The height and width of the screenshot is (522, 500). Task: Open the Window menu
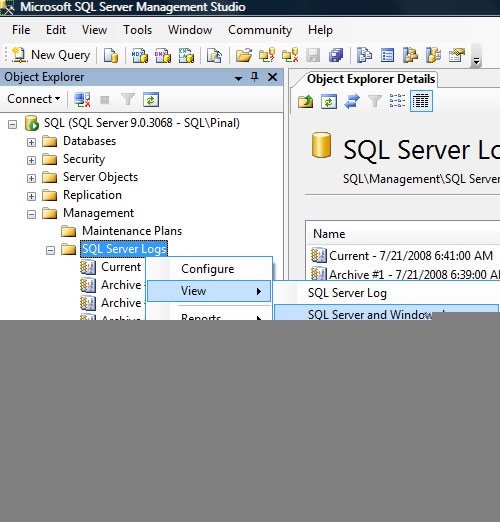[x=190, y=30]
